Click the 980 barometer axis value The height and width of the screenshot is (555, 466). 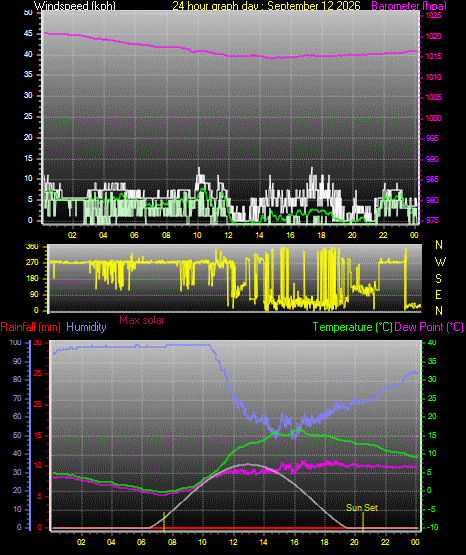tap(432, 200)
